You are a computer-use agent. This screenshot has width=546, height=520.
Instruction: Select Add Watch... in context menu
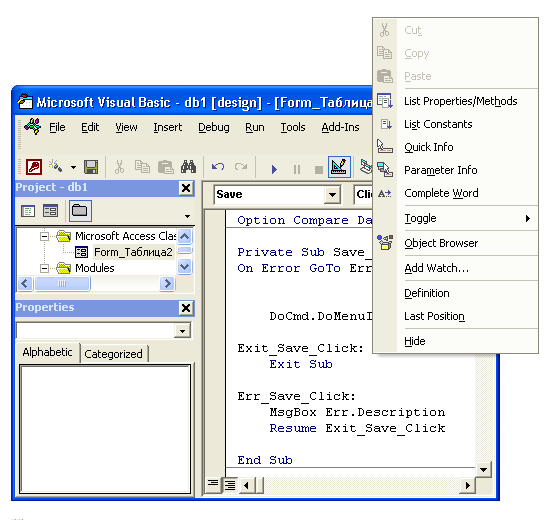(x=455, y=268)
